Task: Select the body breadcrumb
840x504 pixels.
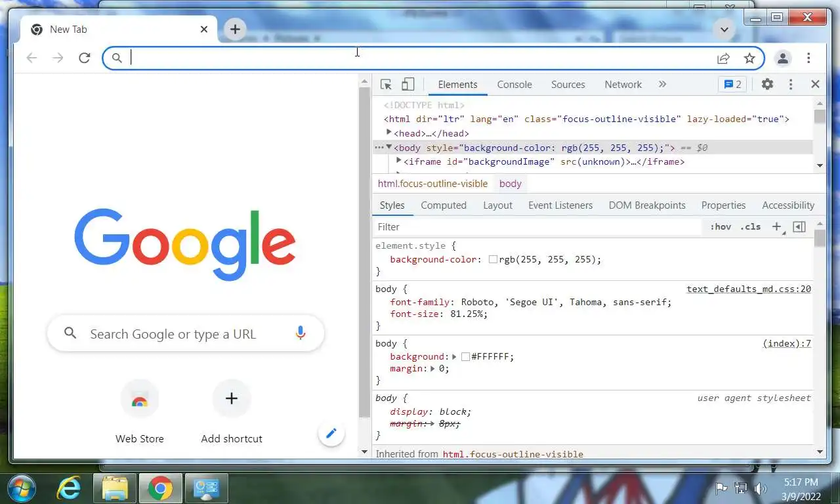Action: [x=510, y=184]
